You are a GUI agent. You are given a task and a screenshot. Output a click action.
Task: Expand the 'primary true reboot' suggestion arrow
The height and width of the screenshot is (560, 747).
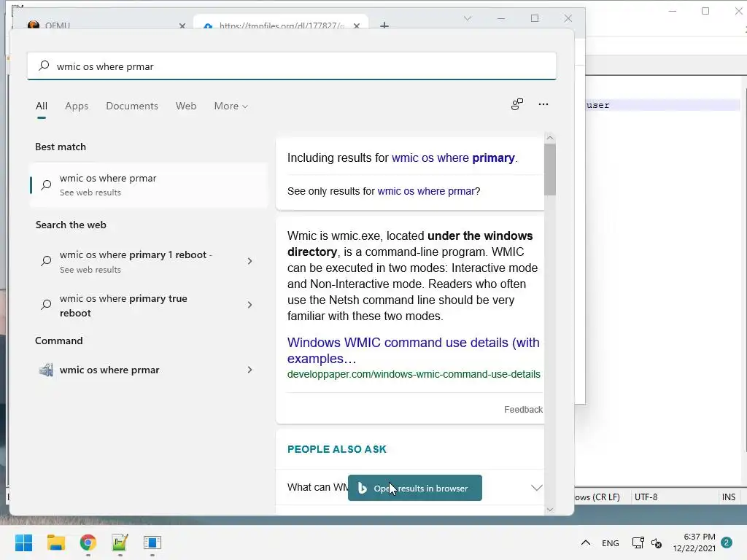tap(249, 305)
